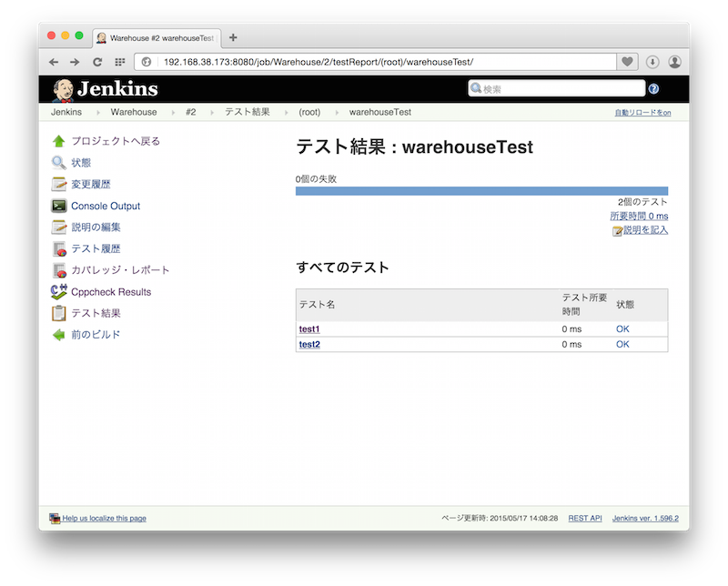Go to 前のビルド using the left arrow icon

[x=57, y=335]
